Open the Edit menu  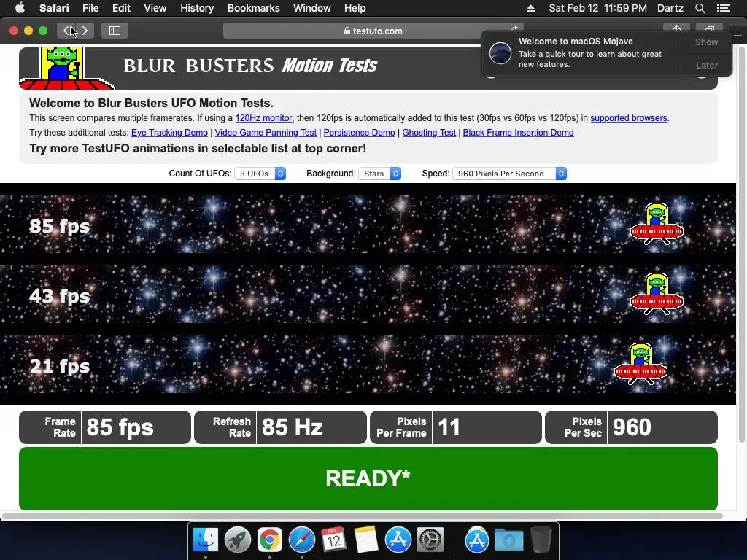[121, 8]
